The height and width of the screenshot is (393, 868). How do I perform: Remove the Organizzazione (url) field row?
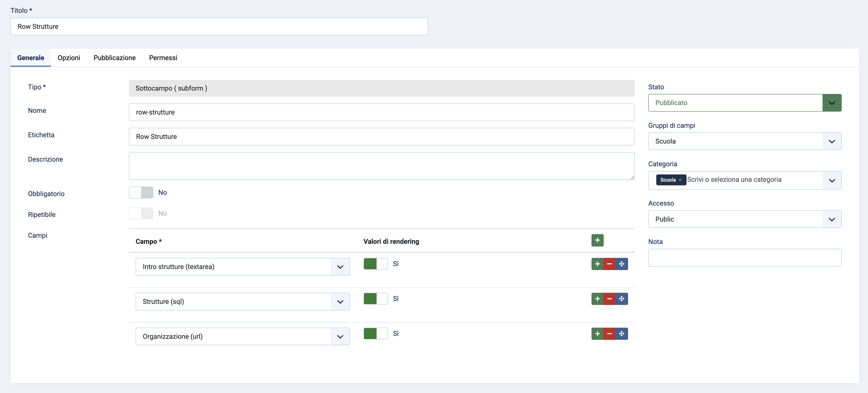(x=609, y=334)
